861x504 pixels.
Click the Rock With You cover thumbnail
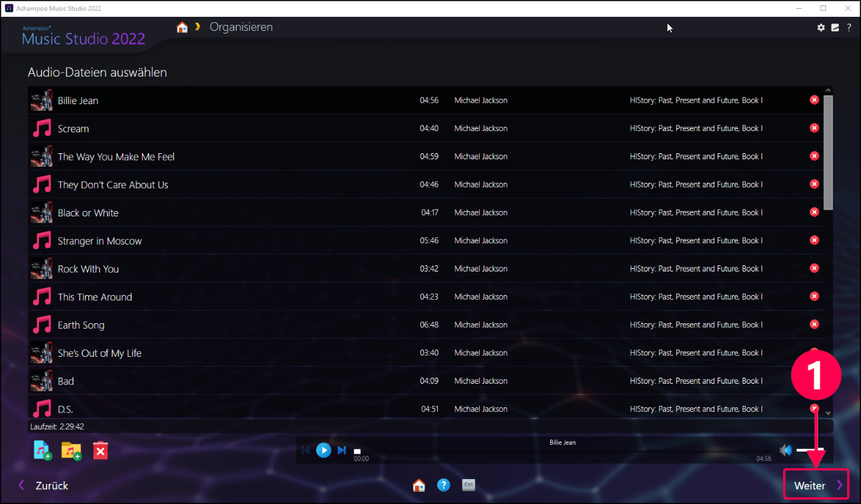point(42,268)
